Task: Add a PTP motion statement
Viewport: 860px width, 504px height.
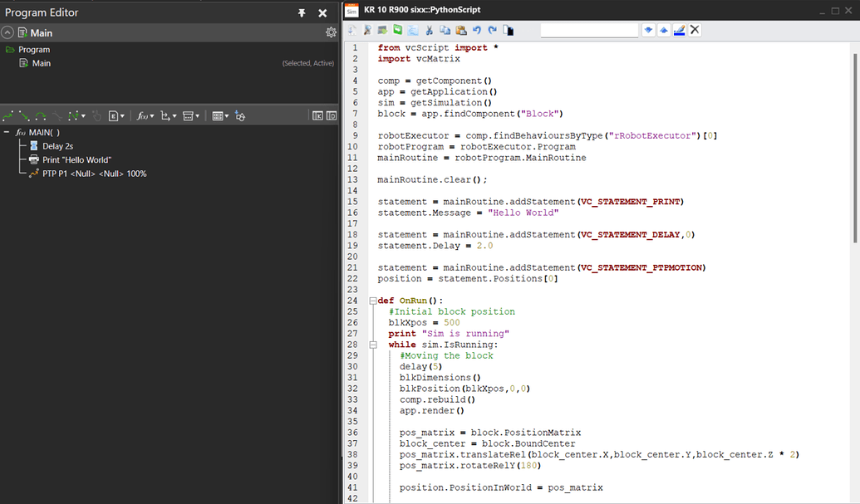Action: click(x=8, y=116)
